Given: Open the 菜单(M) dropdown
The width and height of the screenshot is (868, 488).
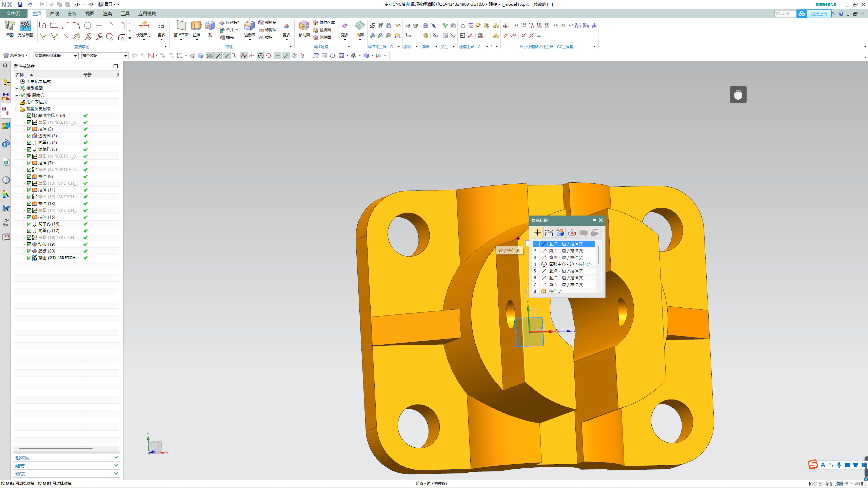Looking at the screenshot, I should pos(16,56).
